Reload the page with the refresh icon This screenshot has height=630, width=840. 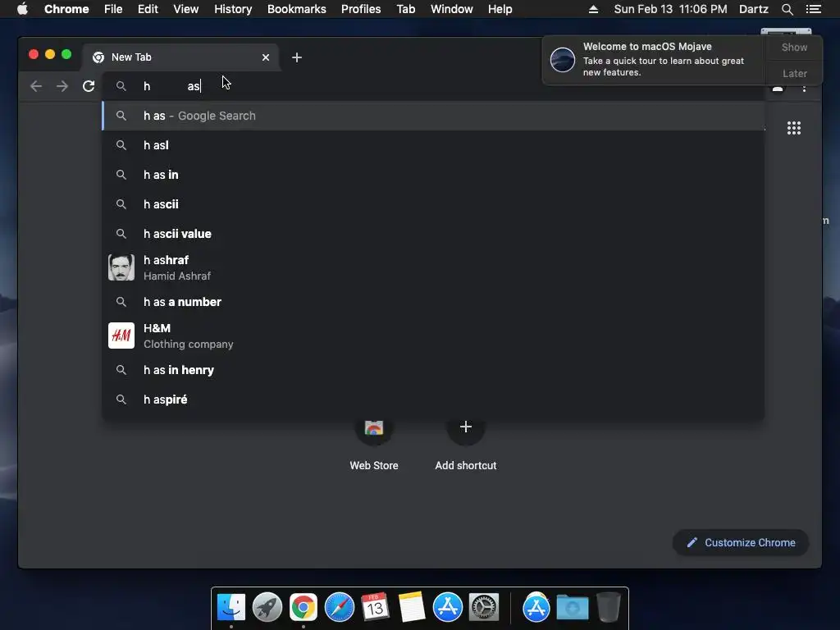[89, 86]
